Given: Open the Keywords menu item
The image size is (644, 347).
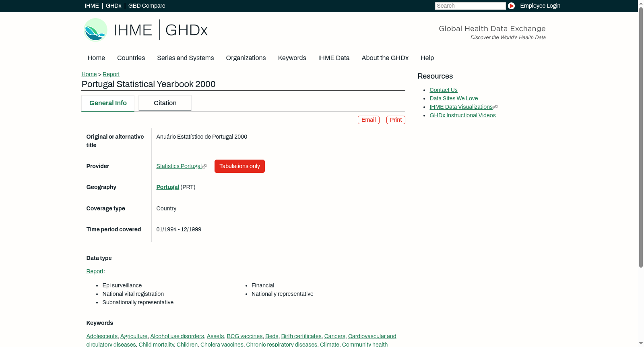Looking at the screenshot, I should (292, 58).
